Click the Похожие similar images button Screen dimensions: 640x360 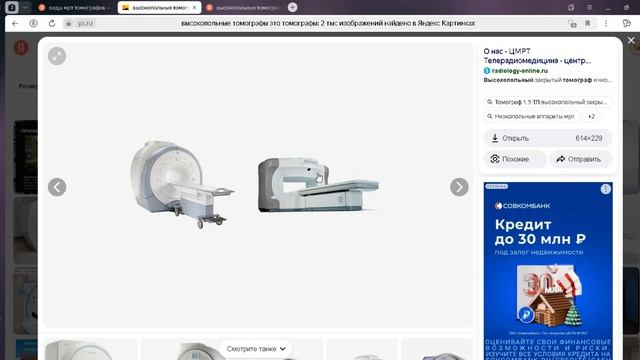[515, 159]
